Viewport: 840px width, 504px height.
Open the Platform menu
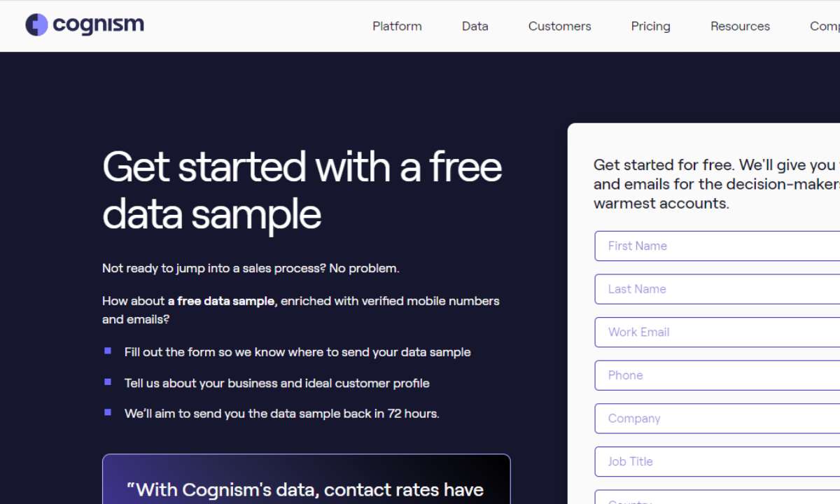coord(397,27)
